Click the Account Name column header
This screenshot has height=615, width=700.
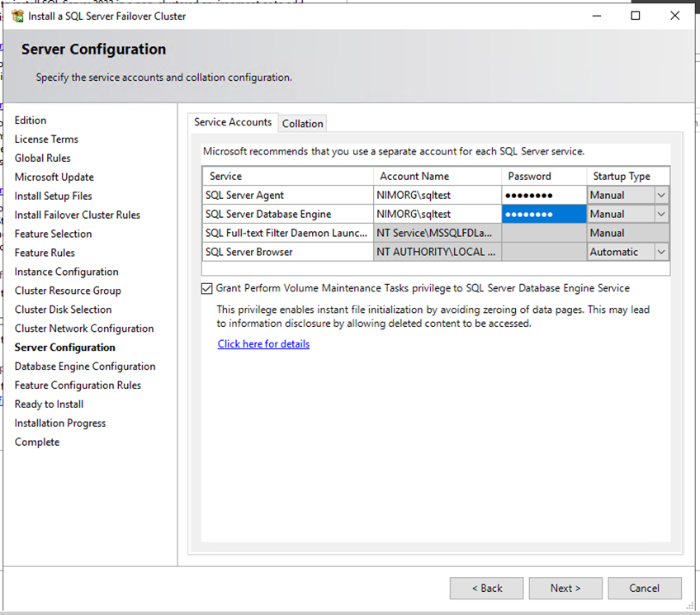tap(437, 177)
